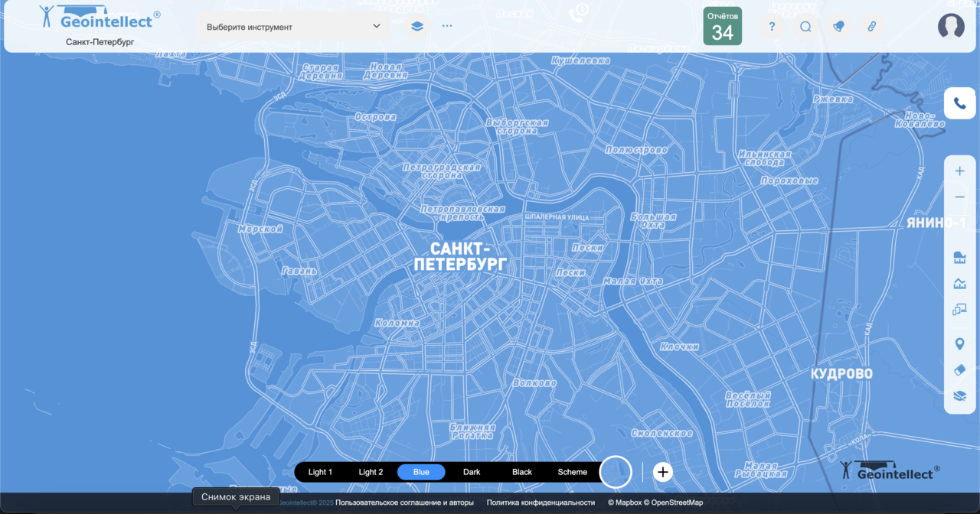
Task: Click the chain link share icon
Action: click(x=871, y=27)
